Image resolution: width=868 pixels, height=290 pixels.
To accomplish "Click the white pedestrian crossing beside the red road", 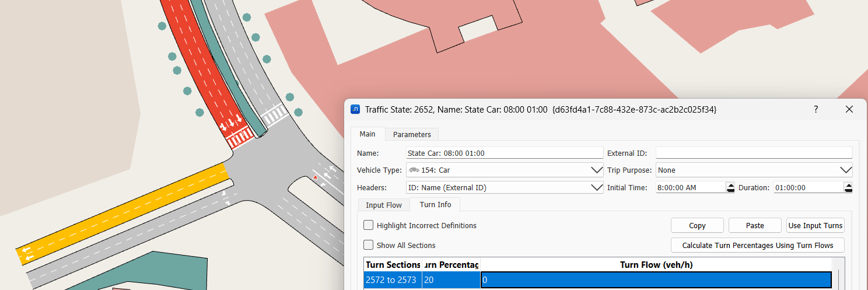I will click(274, 116).
